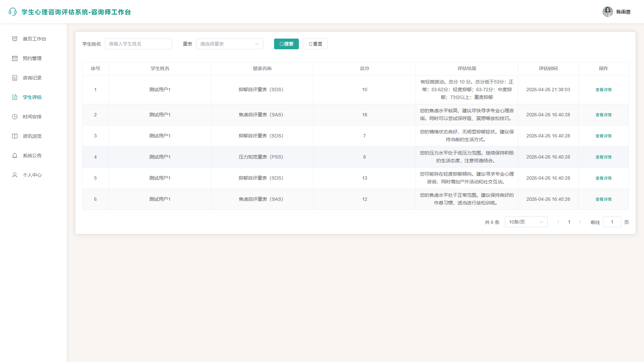This screenshot has height=362, width=644.
Task: Expand the 10条/页 page size selector
Action: [526, 222]
